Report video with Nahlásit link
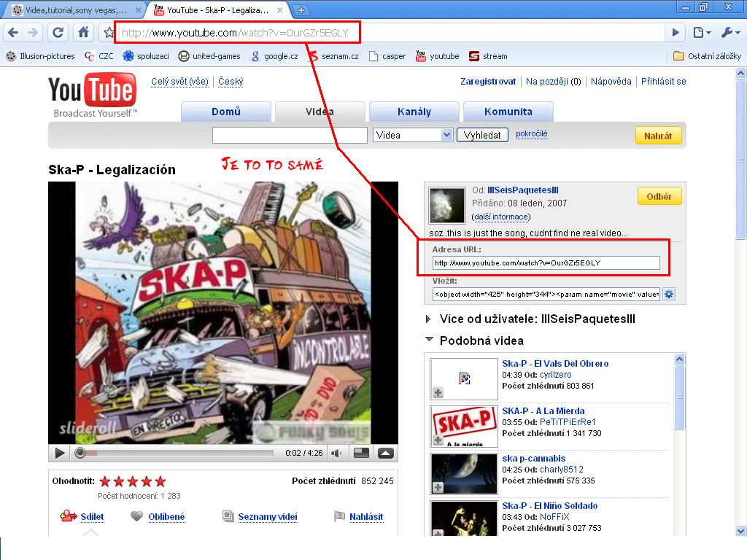 366,517
